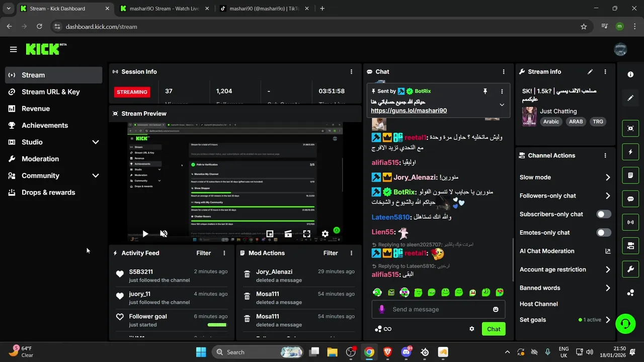Open Set goals arrow
644x362 pixels.
pos(608,320)
